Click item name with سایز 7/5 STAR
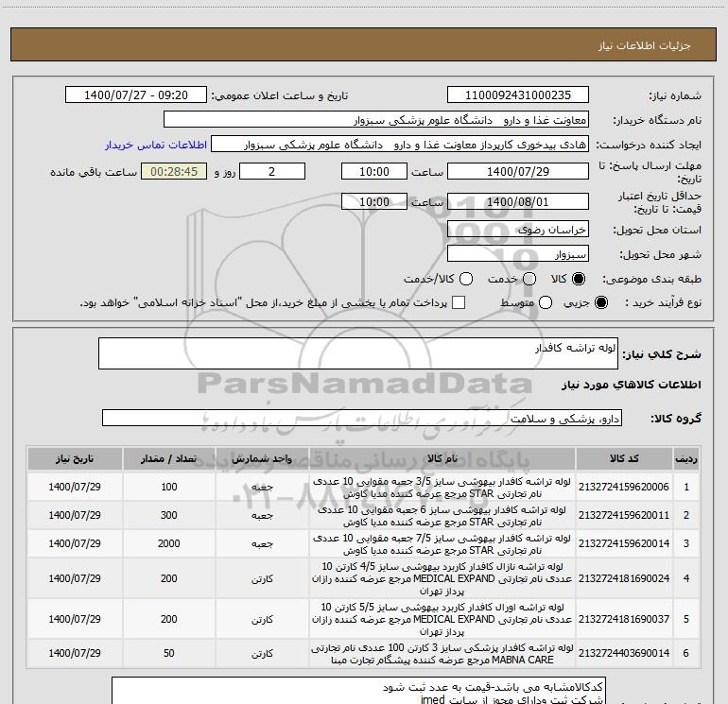Screen dimensions: 728x704 point(442,544)
